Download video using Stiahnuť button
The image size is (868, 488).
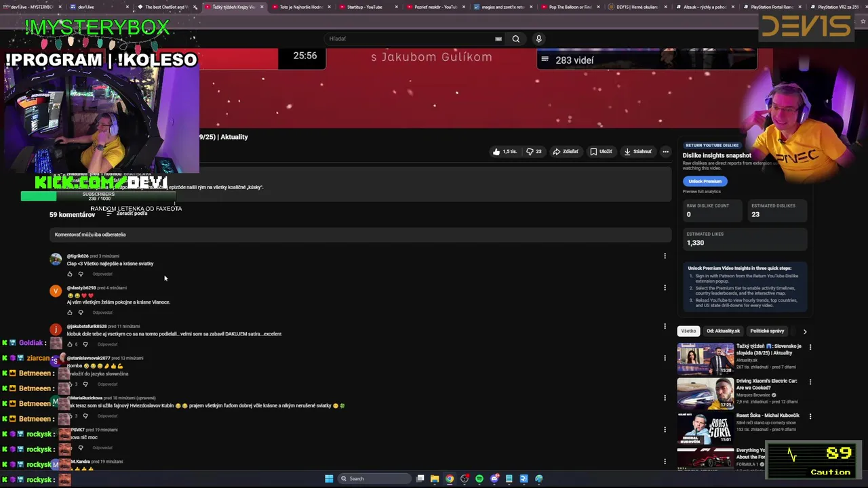(x=638, y=152)
